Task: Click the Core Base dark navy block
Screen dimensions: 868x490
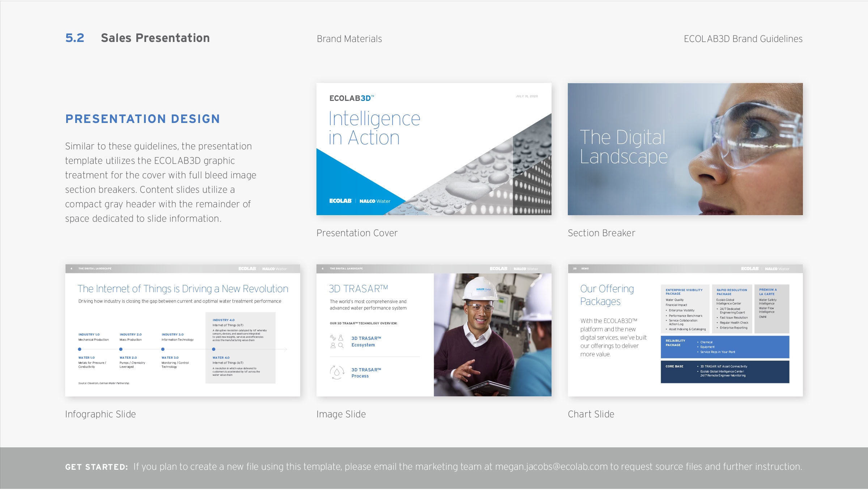Action: (724, 371)
